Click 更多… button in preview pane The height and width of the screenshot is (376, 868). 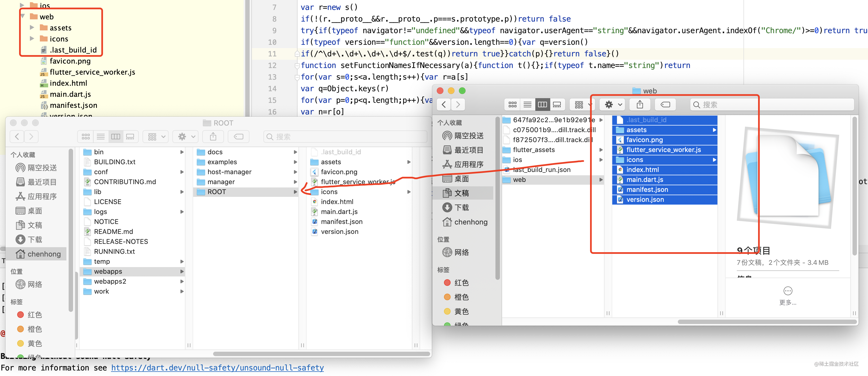click(x=787, y=296)
